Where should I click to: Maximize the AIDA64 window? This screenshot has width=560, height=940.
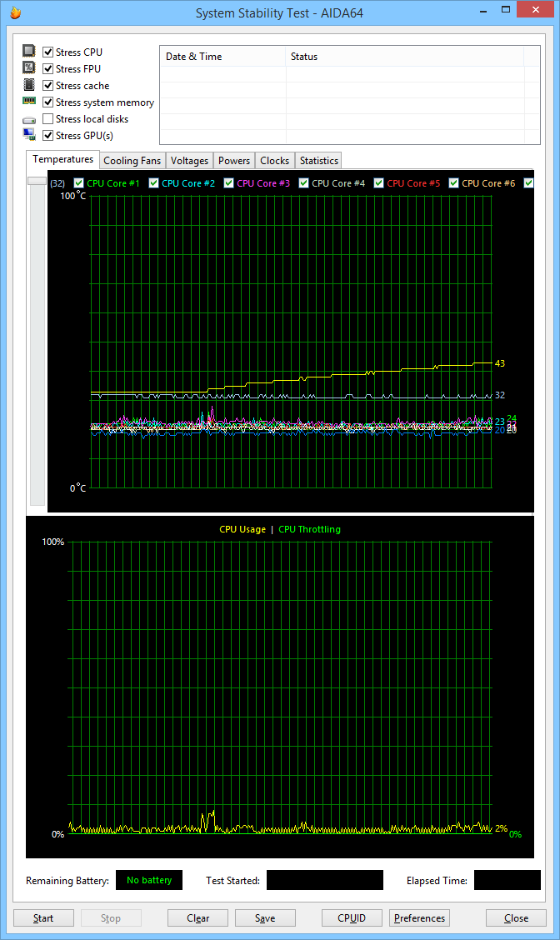click(506, 10)
